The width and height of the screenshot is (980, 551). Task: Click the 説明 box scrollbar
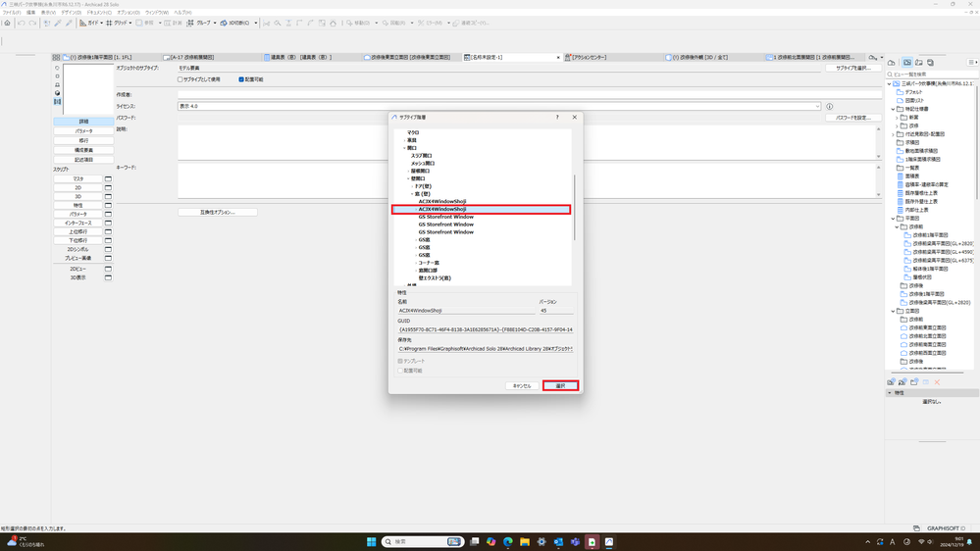click(x=879, y=143)
